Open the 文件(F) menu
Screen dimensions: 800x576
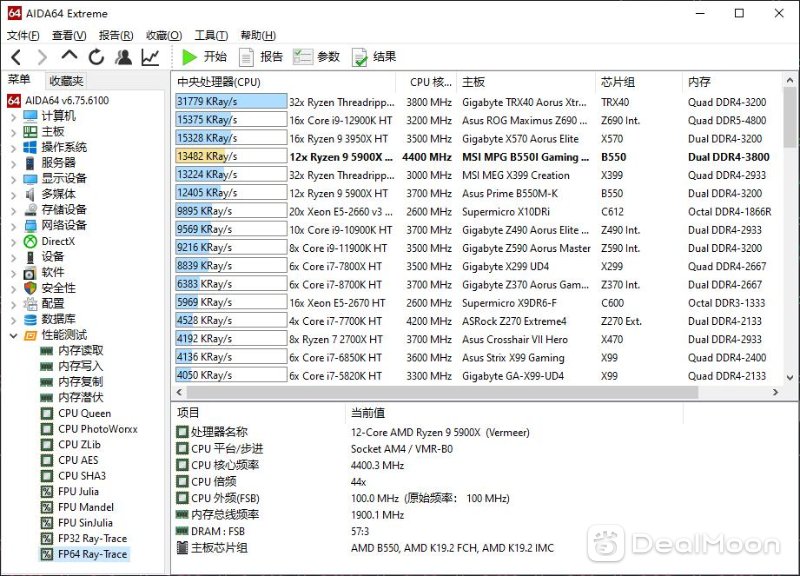23,35
